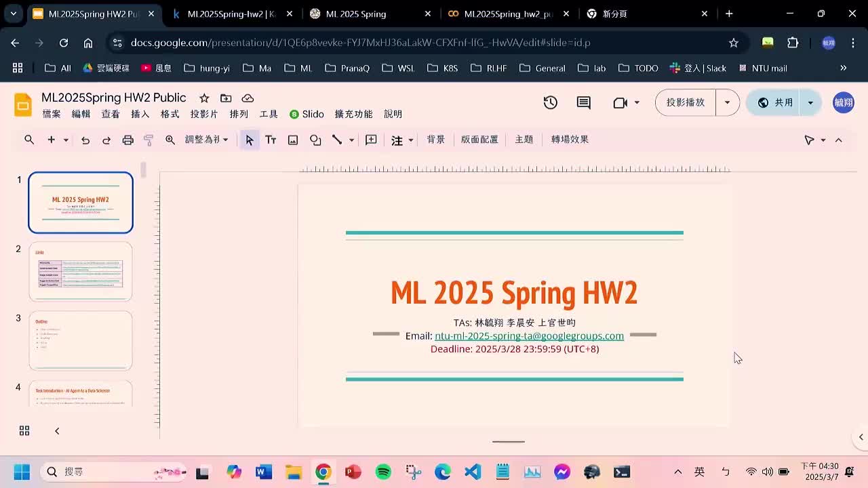Expand share options dropdown arrow

click(810, 102)
